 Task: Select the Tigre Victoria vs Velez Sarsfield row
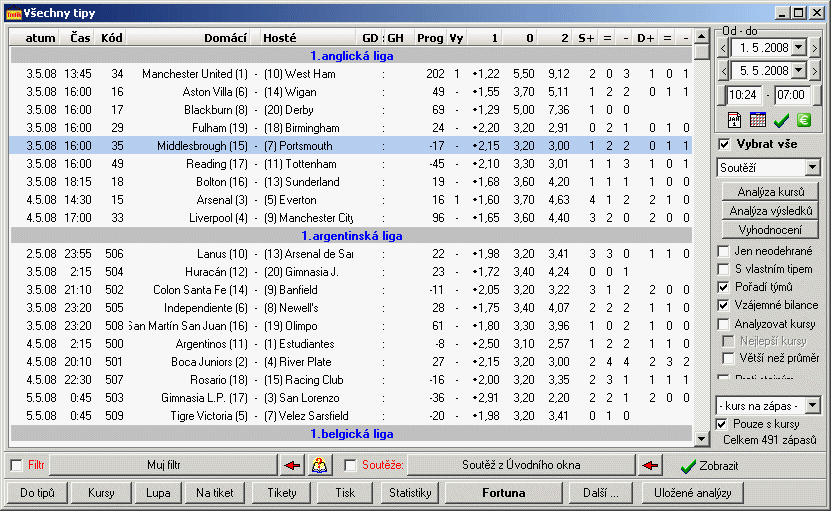pos(351,416)
